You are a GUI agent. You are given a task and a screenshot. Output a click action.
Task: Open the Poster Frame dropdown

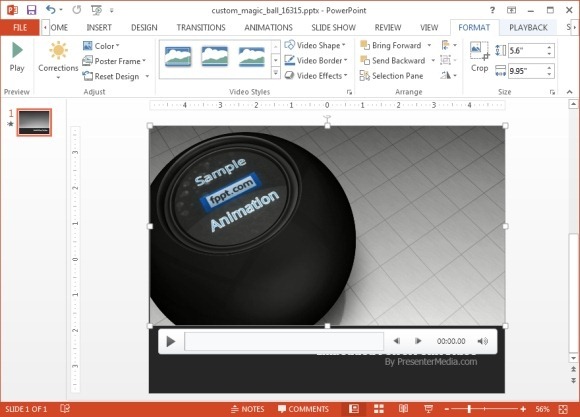pos(114,61)
